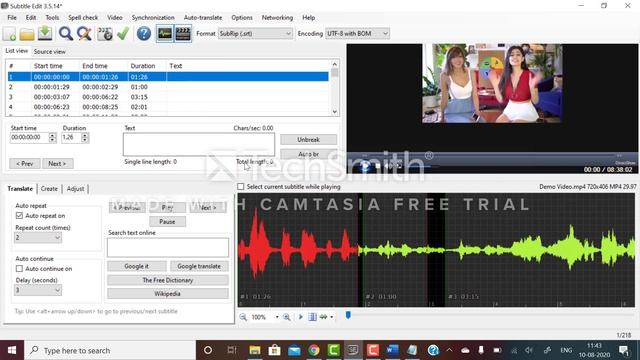Open the Auto-translate menu

[203, 18]
